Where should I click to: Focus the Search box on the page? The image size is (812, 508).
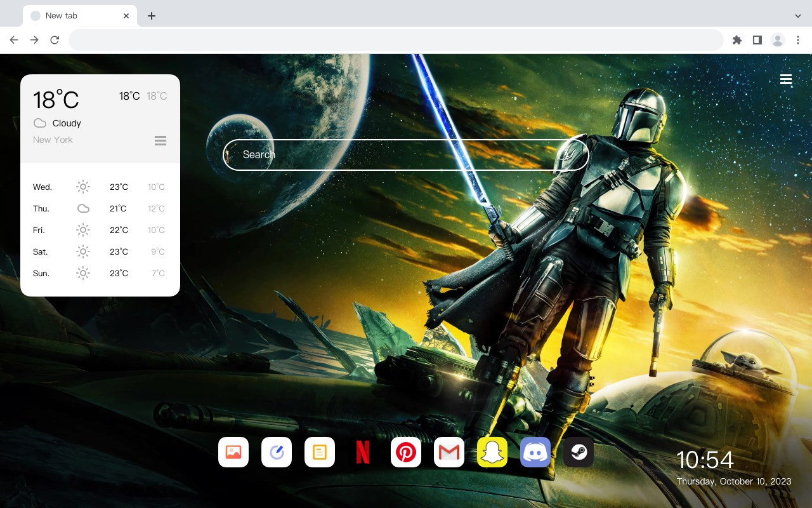click(x=406, y=155)
